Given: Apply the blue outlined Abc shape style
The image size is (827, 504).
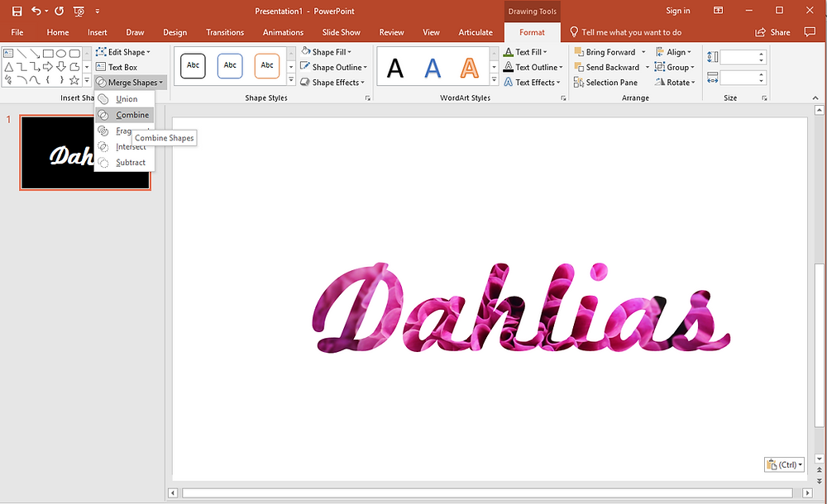Looking at the screenshot, I should tap(230, 66).
